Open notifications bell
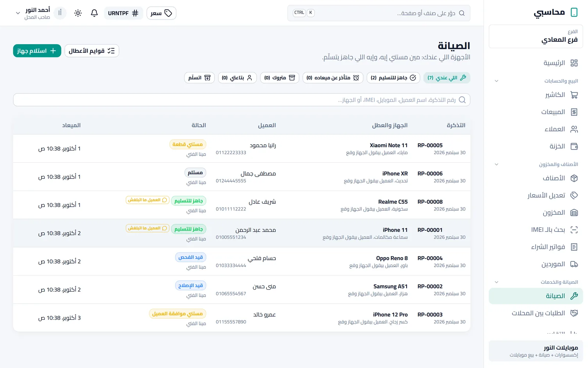 pos(94,13)
